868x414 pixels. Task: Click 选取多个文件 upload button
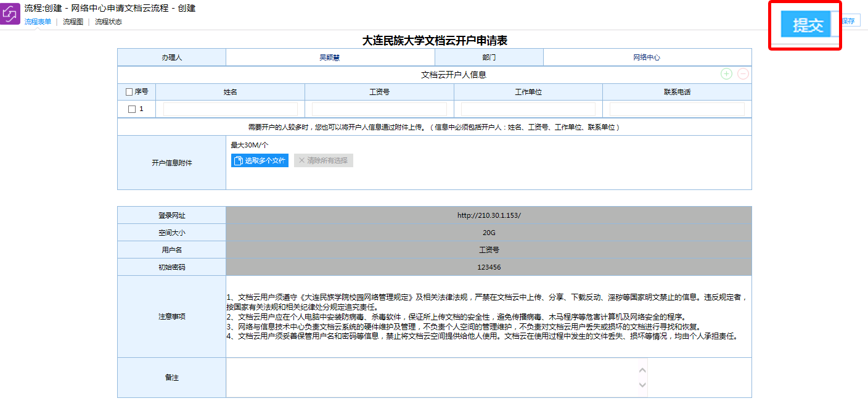260,160
